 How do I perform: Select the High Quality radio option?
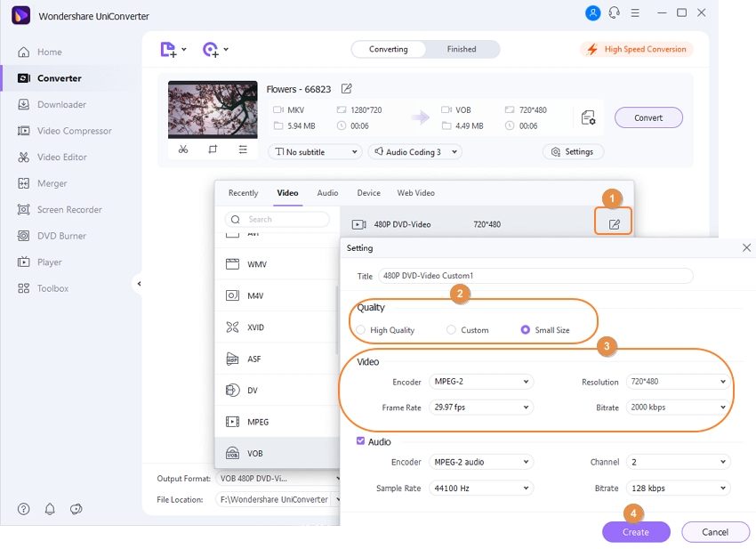360,330
